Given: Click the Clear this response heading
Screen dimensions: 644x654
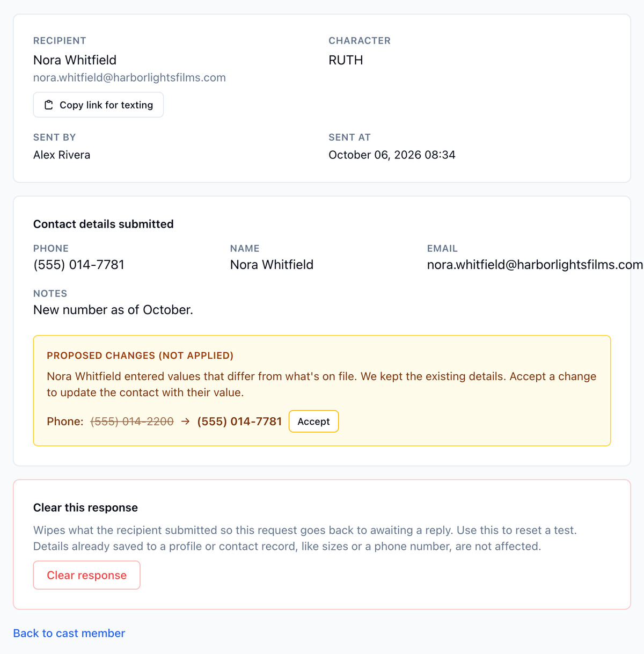Looking at the screenshot, I should (85, 507).
